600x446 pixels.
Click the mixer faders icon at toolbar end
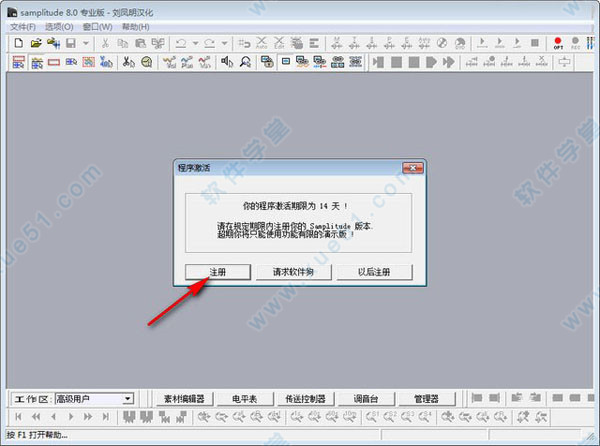pos(590,43)
